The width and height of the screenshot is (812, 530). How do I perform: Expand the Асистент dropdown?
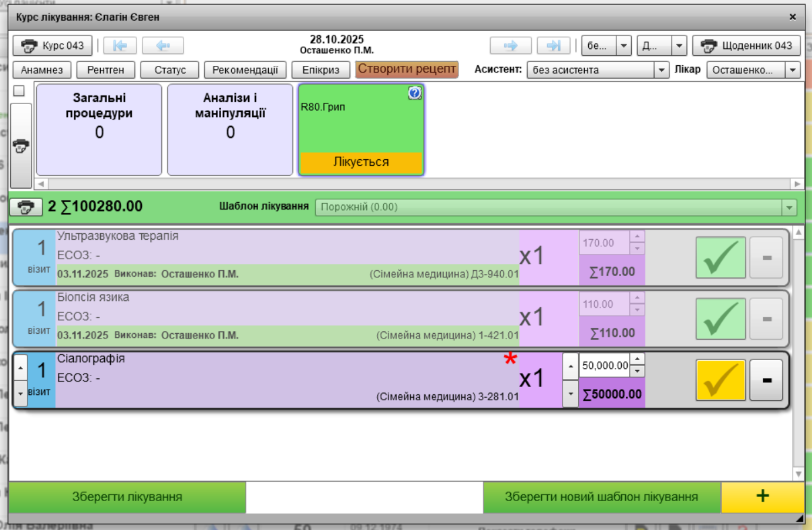(661, 70)
